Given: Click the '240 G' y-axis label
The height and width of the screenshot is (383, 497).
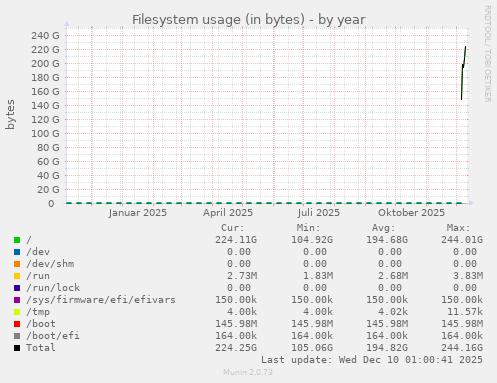Looking at the screenshot, I should click(x=45, y=35).
